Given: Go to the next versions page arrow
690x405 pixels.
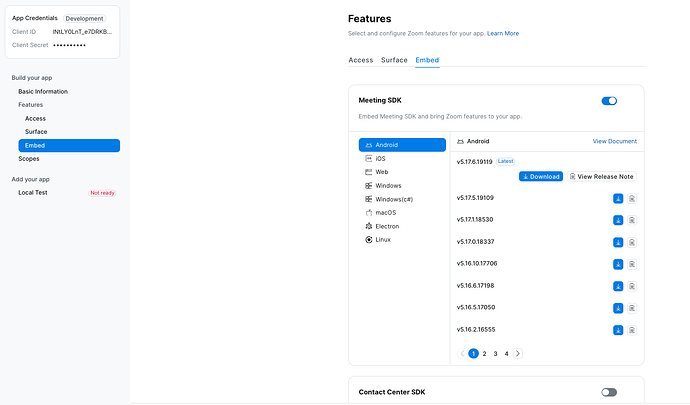Looking at the screenshot, I should [x=518, y=353].
